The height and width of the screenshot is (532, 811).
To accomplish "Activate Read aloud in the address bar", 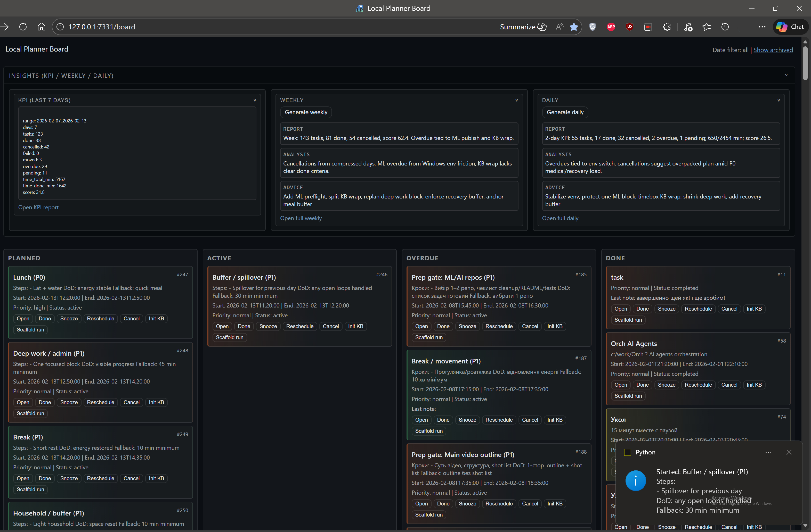I will (559, 27).
